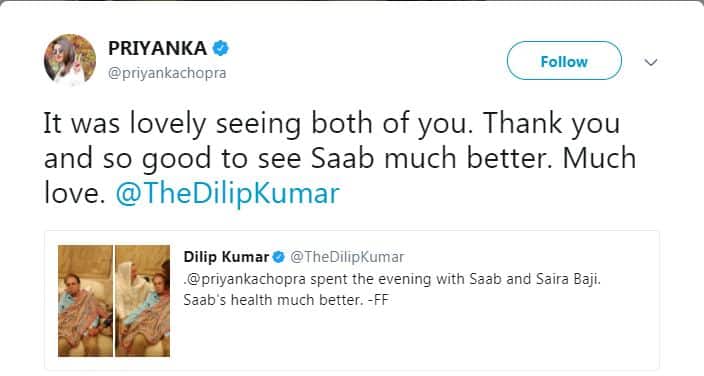Screen dimensions: 704x376
Task: Select the 'It was lovely seeing' tweet line
Action: (x=332, y=123)
